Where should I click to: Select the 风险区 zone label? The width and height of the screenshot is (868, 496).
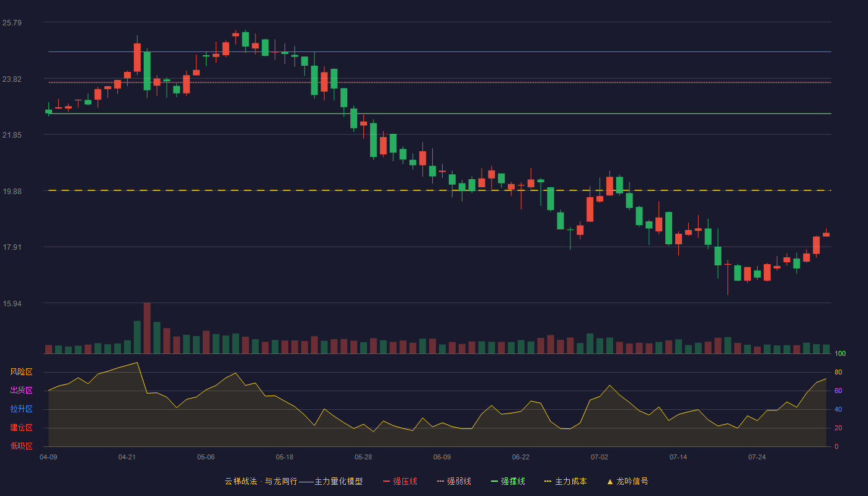(x=21, y=372)
